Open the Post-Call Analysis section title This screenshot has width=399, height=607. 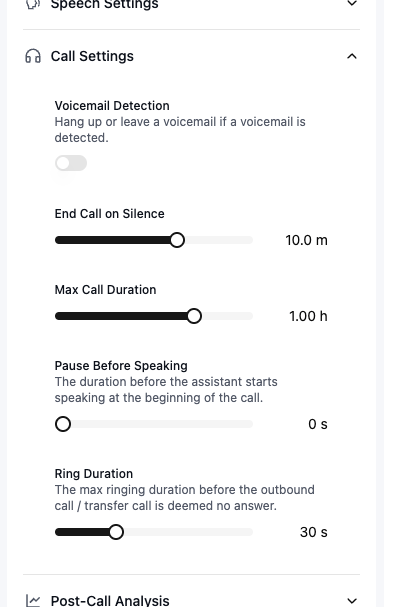(x=110, y=600)
